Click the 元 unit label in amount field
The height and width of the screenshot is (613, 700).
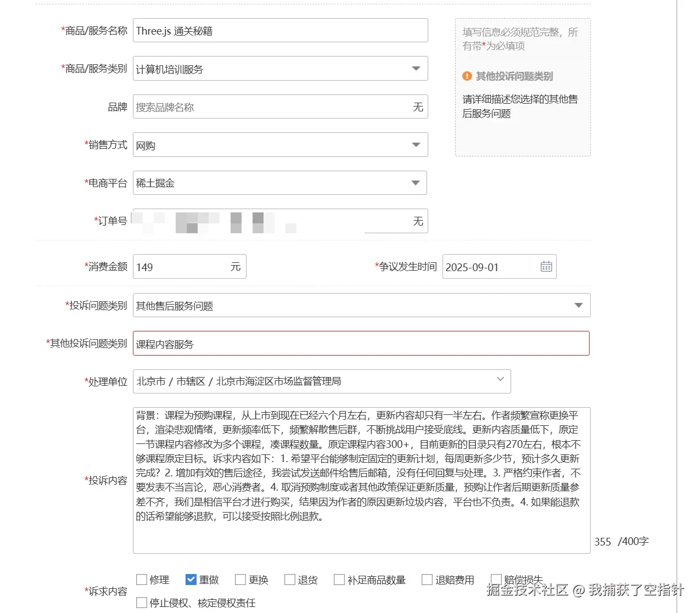tap(236, 267)
